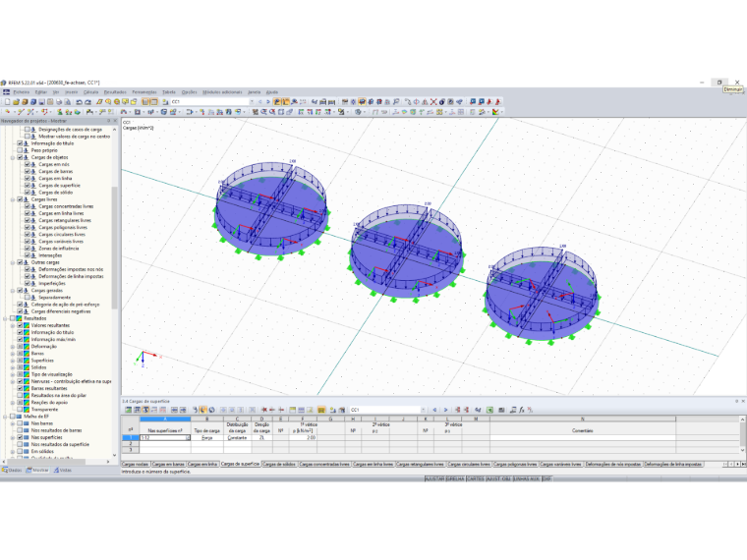The height and width of the screenshot is (560, 747).
Task: Click the app icon at left of menu bar
Action: (x=6, y=92)
